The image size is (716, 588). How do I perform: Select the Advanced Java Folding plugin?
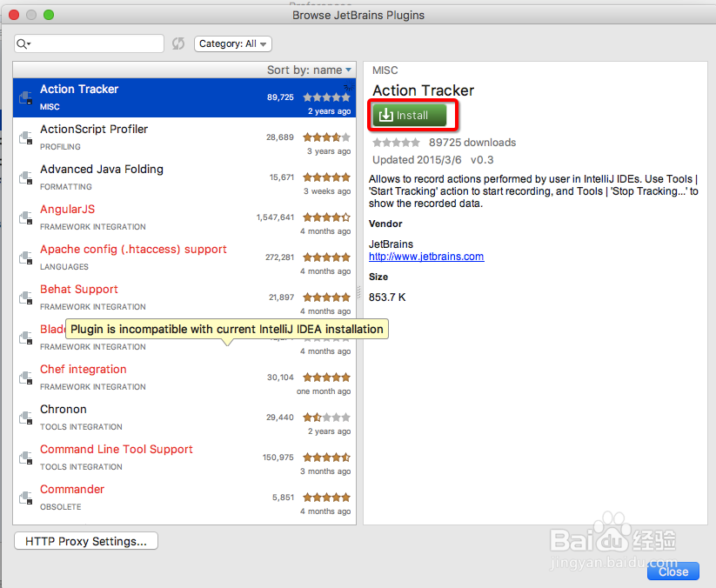[x=184, y=177]
